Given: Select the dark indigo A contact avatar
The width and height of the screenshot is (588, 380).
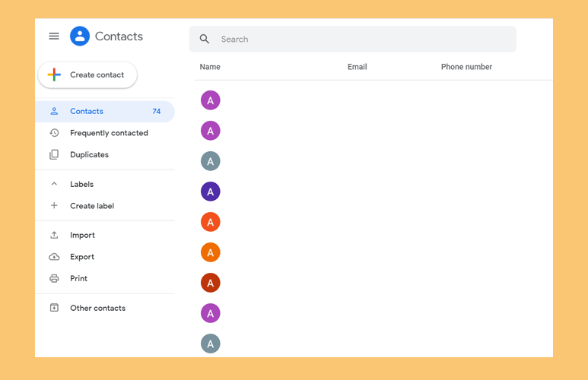Looking at the screenshot, I should (211, 192).
